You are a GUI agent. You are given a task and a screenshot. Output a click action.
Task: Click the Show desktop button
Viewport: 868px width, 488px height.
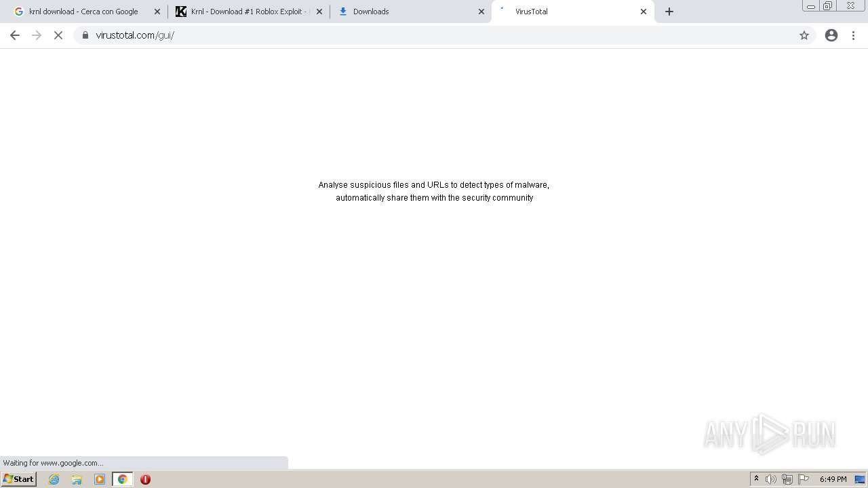pos(861,479)
